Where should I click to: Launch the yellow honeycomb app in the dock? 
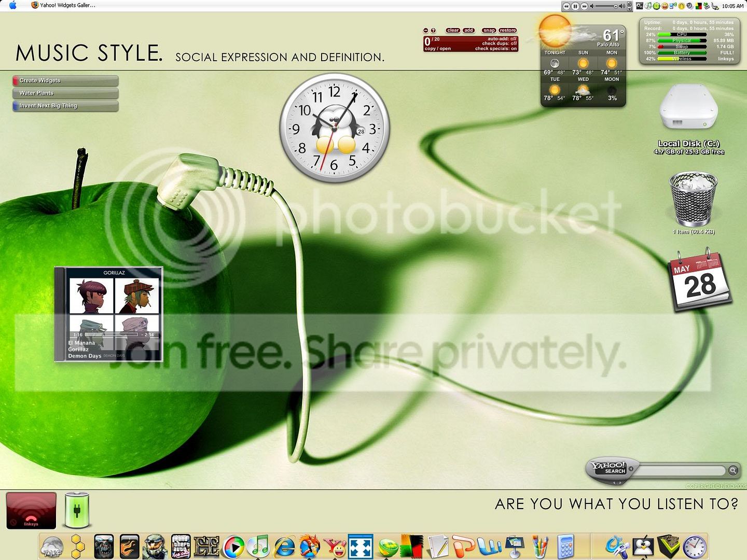point(78,547)
